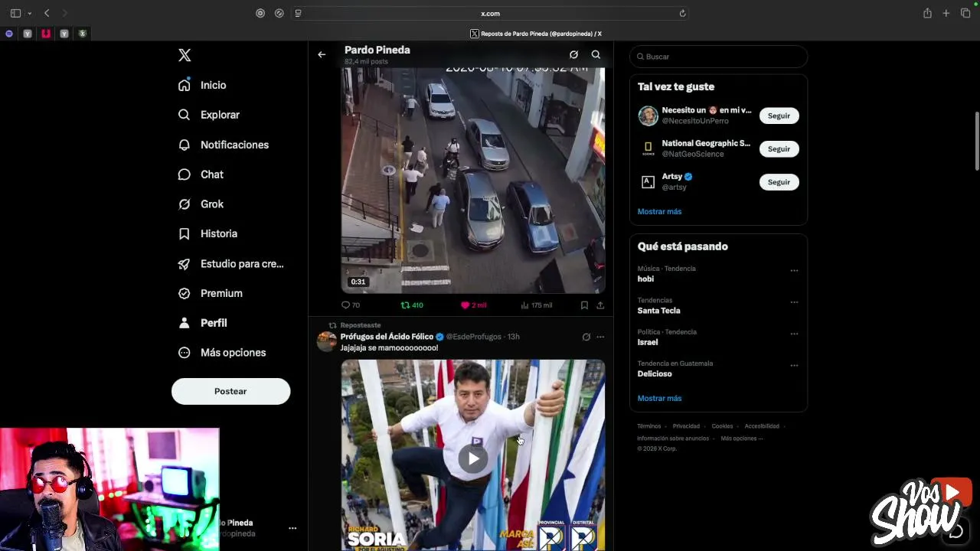The width and height of the screenshot is (980, 551).
Task: Toggle the repost with 410 count
Action: click(x=412, y=305)
